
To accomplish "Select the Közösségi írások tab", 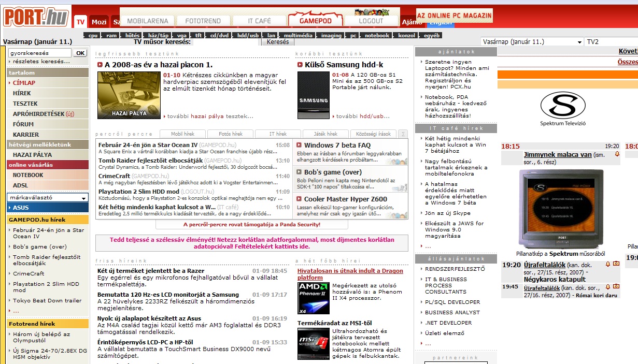I will [x=374, y=134].
